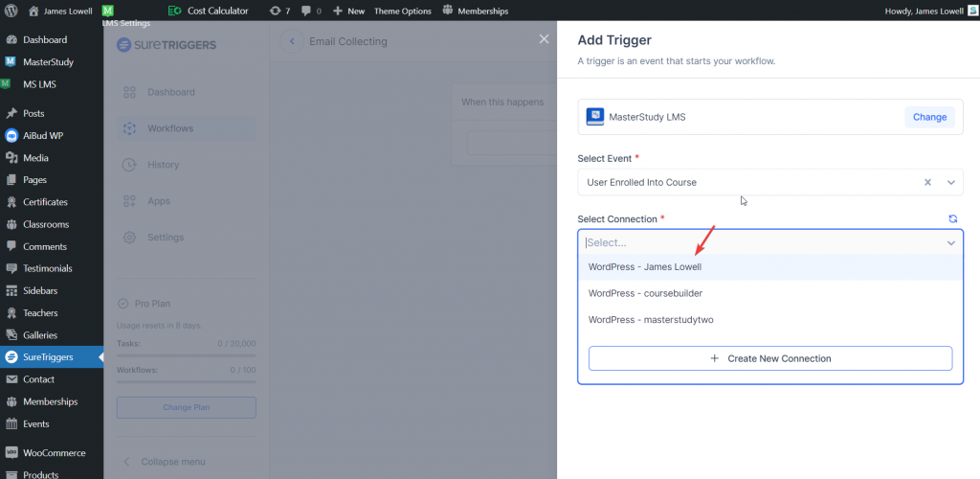The image size is (980, 479).
Task: Click the SureTriggers logo
Action: click(167, 45)
